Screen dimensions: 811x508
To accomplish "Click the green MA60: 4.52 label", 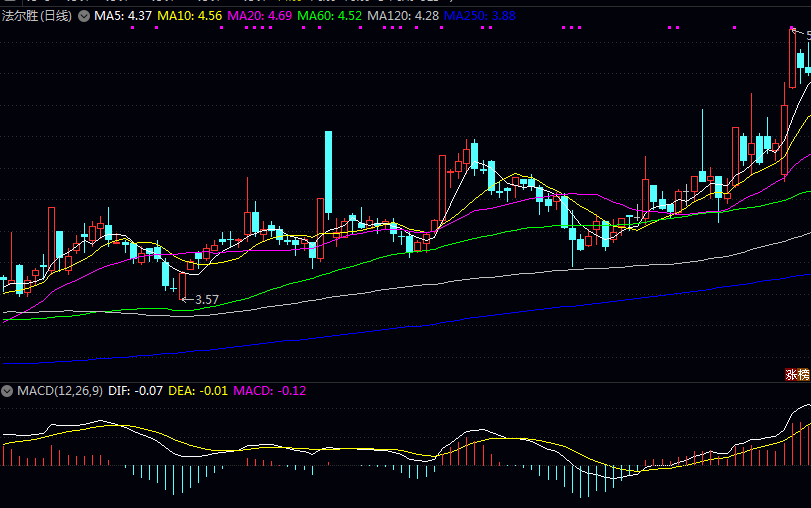I will point(329,16).
